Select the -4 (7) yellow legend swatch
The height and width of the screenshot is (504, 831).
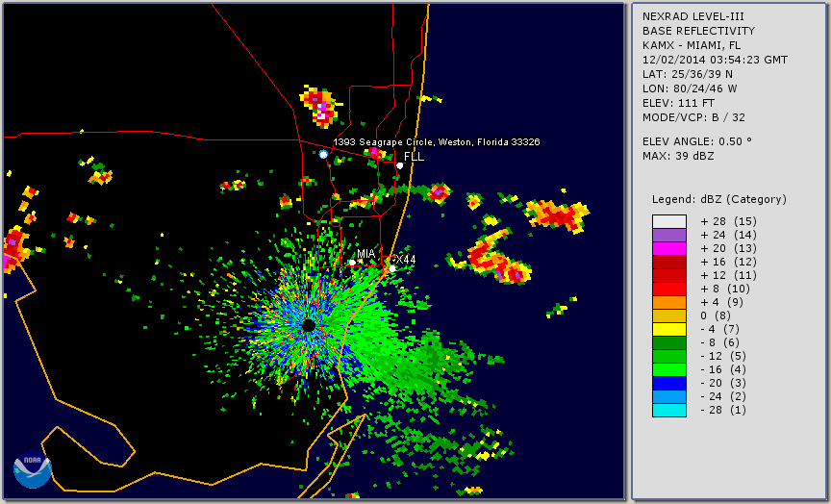[x=669, y=329]
